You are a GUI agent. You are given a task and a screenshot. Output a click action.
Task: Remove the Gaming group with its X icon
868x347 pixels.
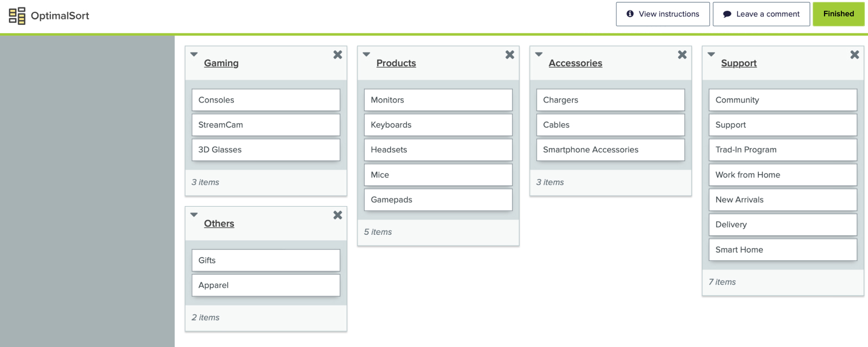pos(337,55)
